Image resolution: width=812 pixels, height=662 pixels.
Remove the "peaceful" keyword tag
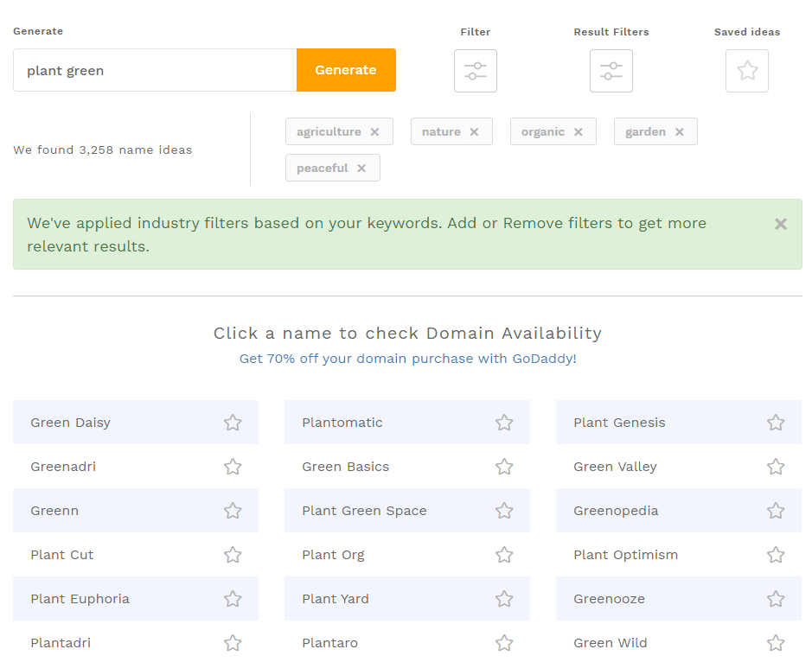coord(361,168)
